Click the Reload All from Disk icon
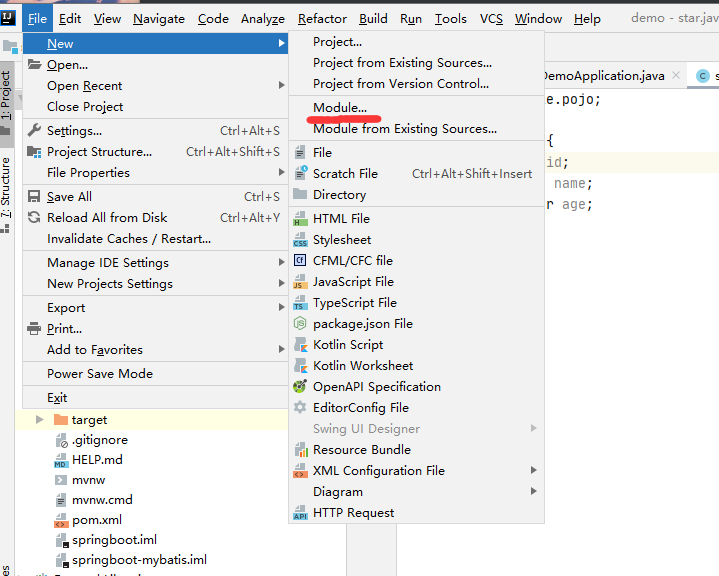The height and width of the screenshot is (576, 719). (35, 218)
